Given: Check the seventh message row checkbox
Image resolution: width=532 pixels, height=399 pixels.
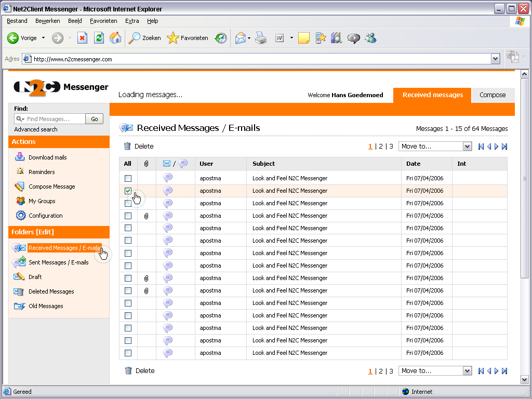Looking at the screenshot, I should pos(128,253).
